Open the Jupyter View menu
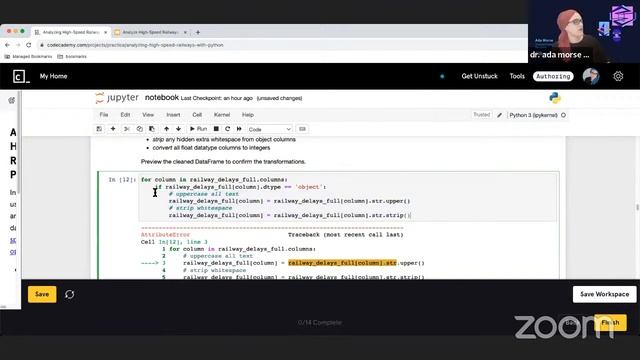Viewport: 640px width, 360px height. [148, 115]
